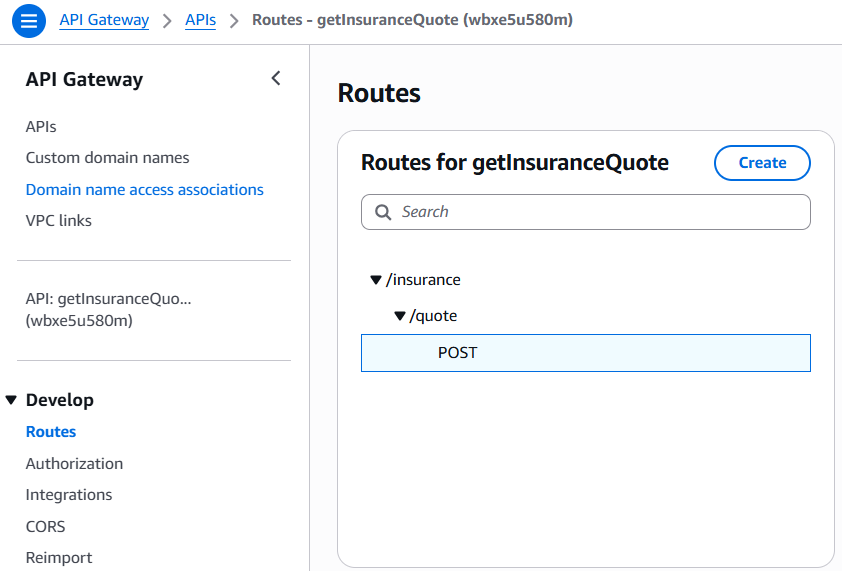Click the search magnifier icon
This screenshot has width=842, height=571.
(383, 212)
